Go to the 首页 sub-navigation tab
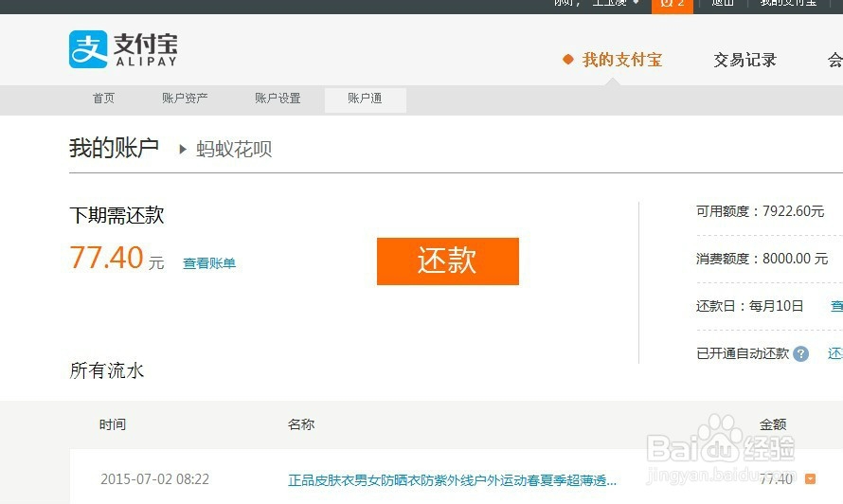This screenshot has height=504, width=843. click(x=103, y=99)
